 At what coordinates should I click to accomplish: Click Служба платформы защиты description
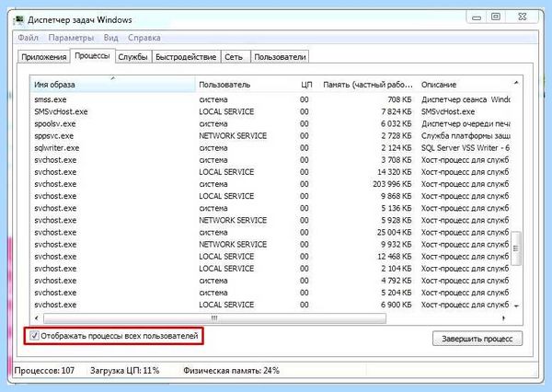(466, 136)
